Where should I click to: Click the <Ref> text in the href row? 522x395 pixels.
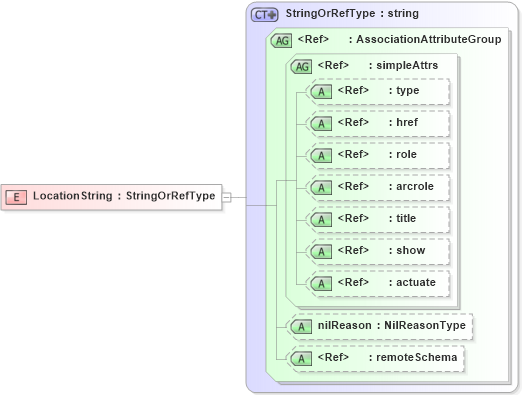(x=353, y=122)
